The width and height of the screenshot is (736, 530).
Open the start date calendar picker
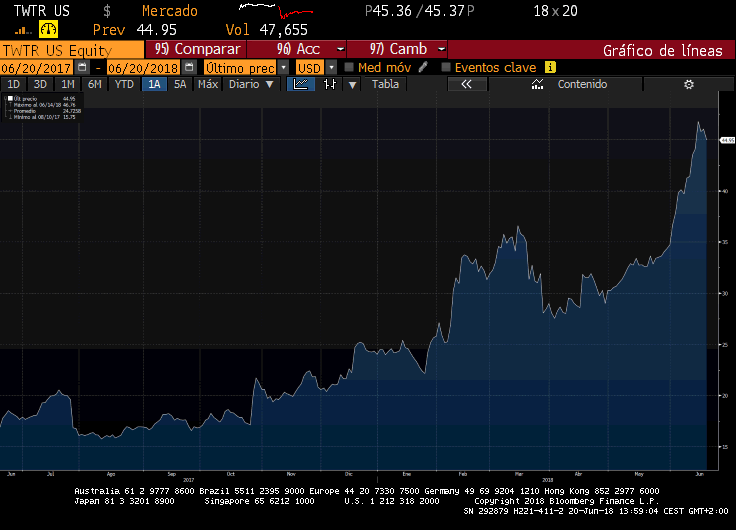(82, 67)
